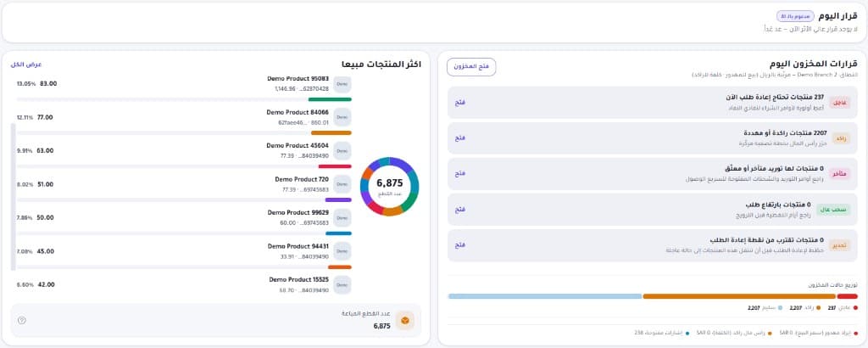Viewport: 868px width, 348px height.
Task: Click the green سحب عال high-demand badge
Action: click(x=834, y=210)
